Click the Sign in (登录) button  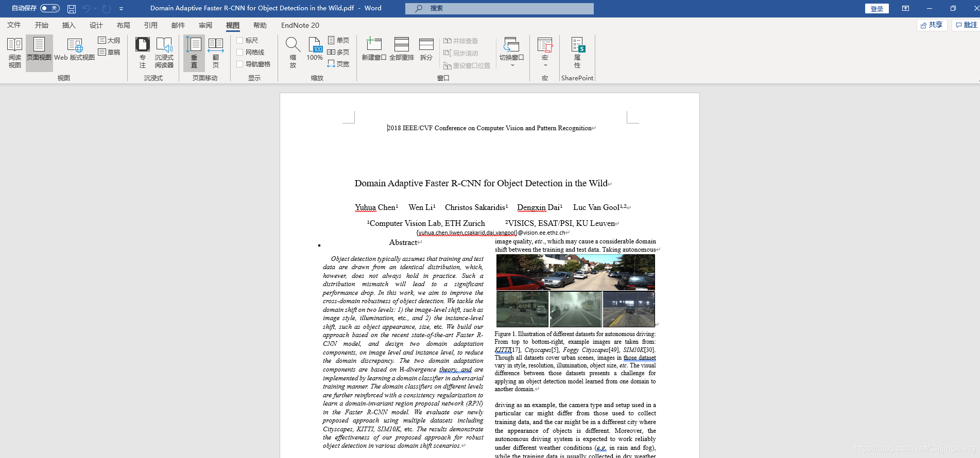pyautogui.click(x=877, y=9)
